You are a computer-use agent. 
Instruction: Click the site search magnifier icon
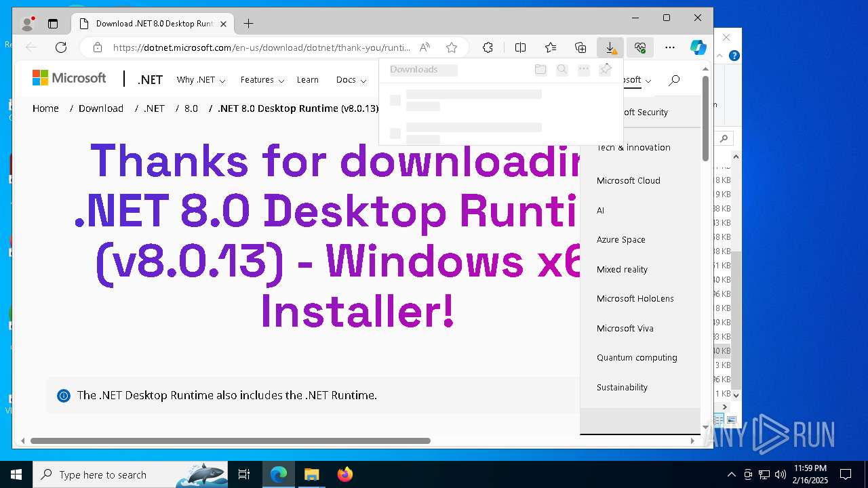[x=674, y=80]
